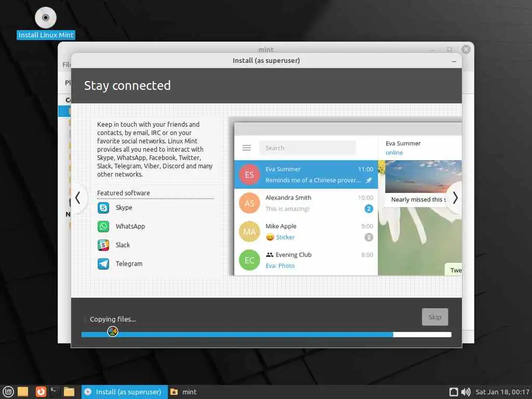Click the Search field in the slideshow
Viewport: 532px width, 399px height.
pyautogui.click(x=308, y=148)
